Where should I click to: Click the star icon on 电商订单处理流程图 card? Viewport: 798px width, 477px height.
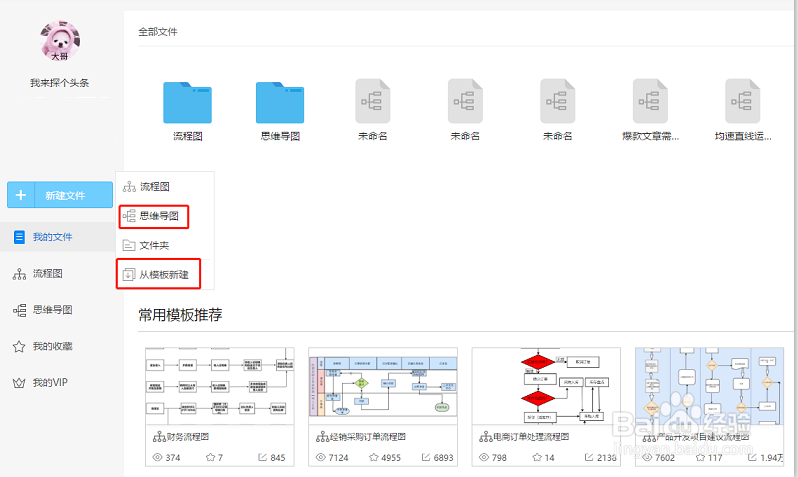pyautogui.click(x=537, y=457)
